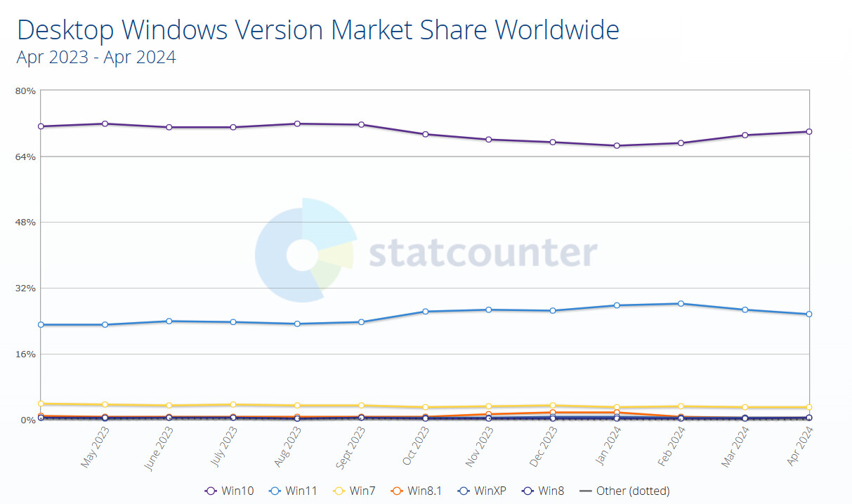Click the chart title Desktop Windows Version Market Share
Image resolution: width=852 pixels, height=504 pixels.
(317, 30)
